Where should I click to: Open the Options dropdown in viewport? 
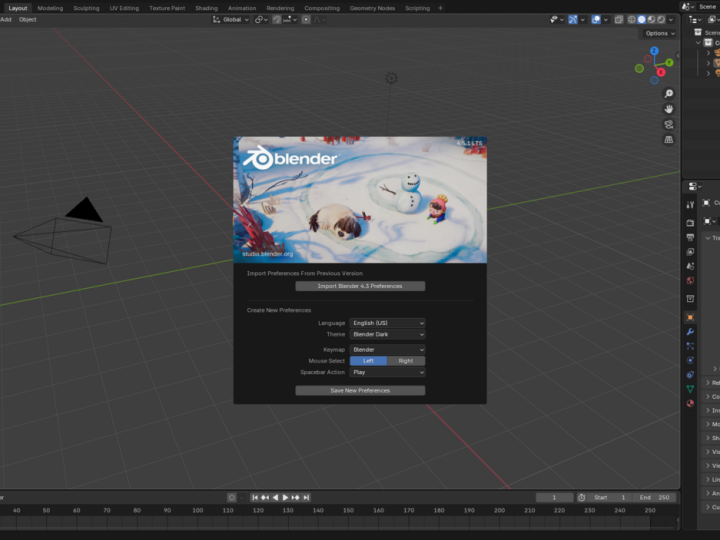tap(659, 34)
